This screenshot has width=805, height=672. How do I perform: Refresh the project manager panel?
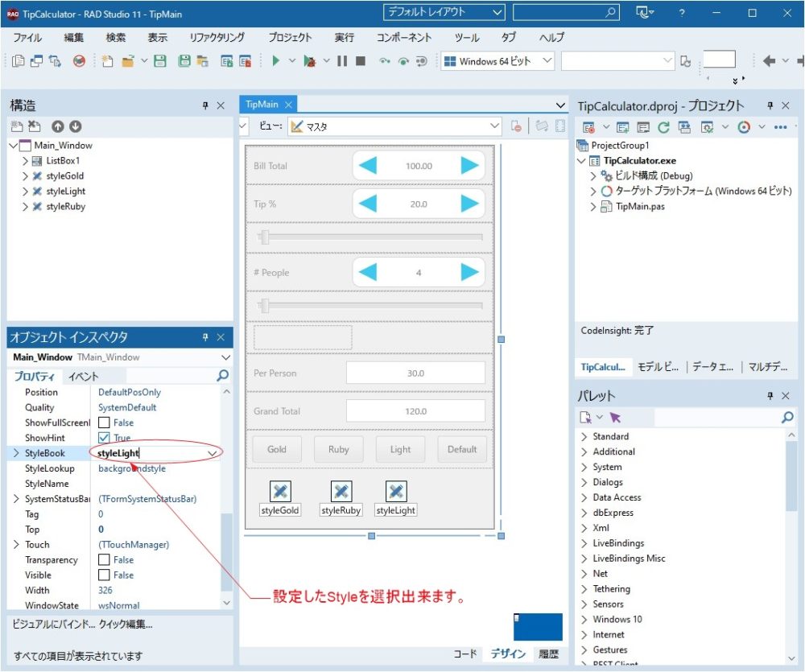coord(663,127)
